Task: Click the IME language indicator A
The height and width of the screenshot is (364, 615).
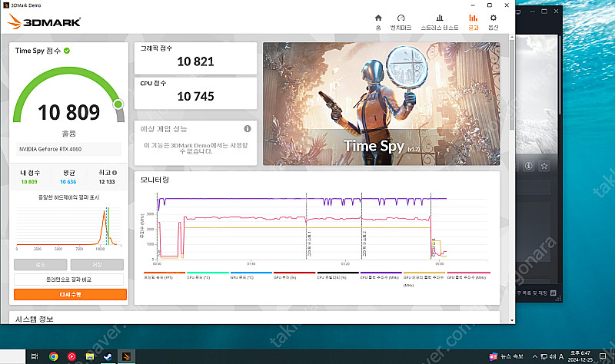Action: 561,356
